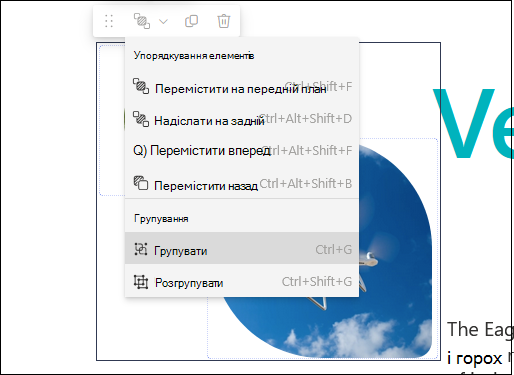The width and height of the screenshot is (514, 375).
Task: Click the 'The Eag' paragraph text
Action: [x=480, y=329]
